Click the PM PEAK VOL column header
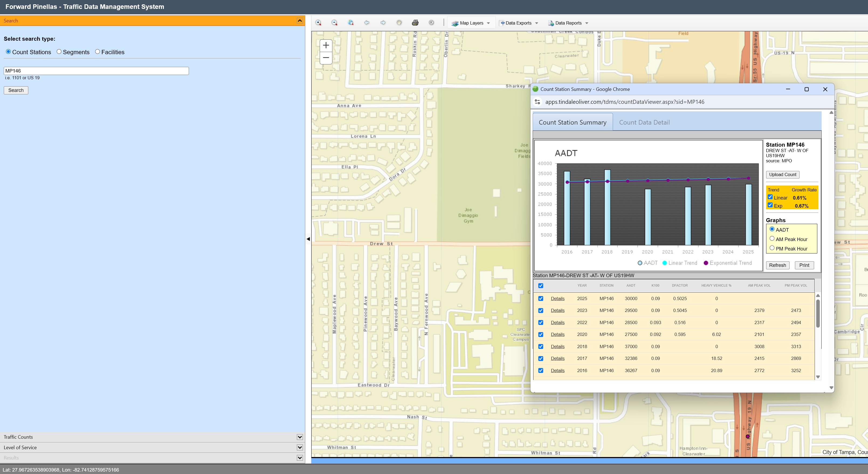The width and height of the screenshot is (868, 474). [795, 286]
